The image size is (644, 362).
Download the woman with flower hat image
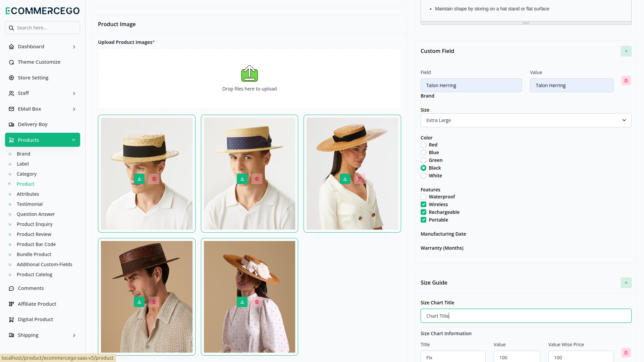point(242,302)
